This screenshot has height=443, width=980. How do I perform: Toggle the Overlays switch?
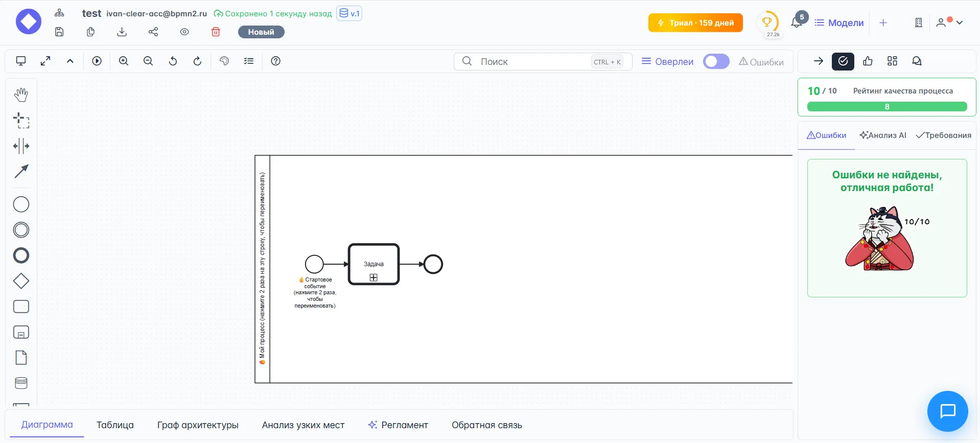tap(716, 61)
